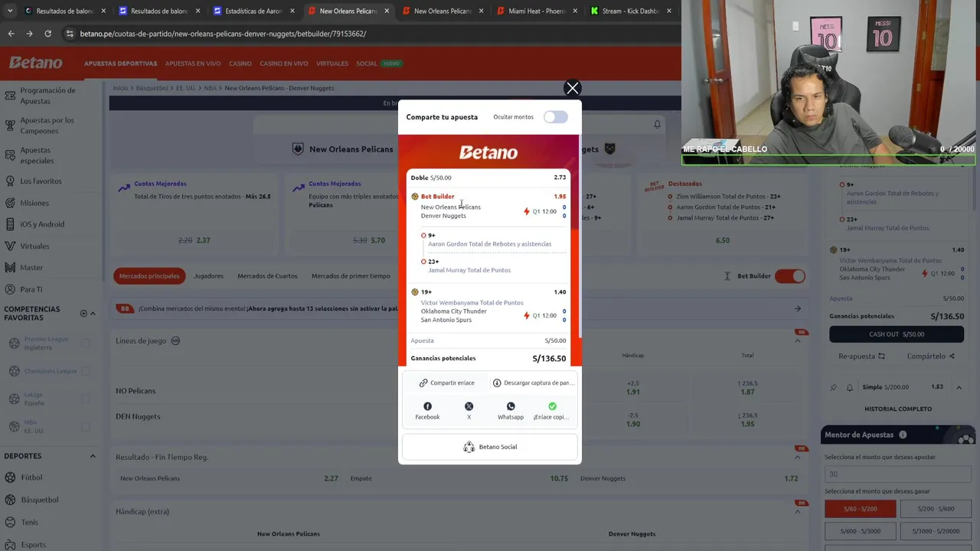980x551 pixels.
Task: Check the LaLiga España checkbox
Action: tap(86, 399)
